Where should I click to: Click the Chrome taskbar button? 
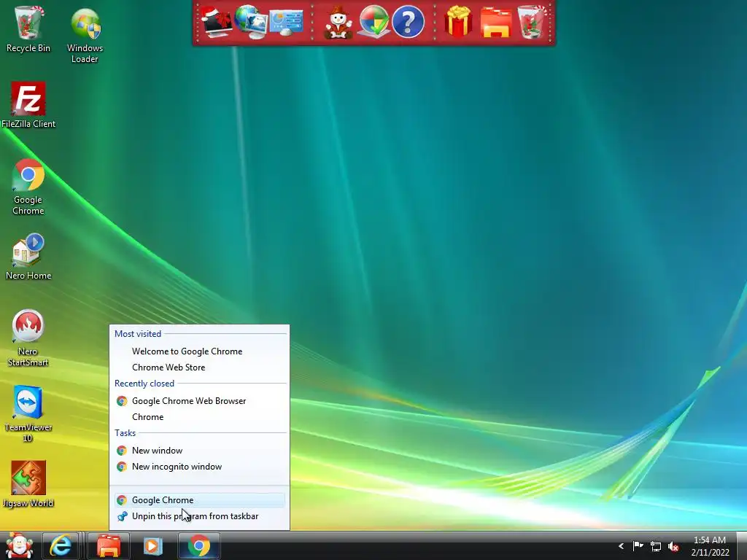coord(198,545)
